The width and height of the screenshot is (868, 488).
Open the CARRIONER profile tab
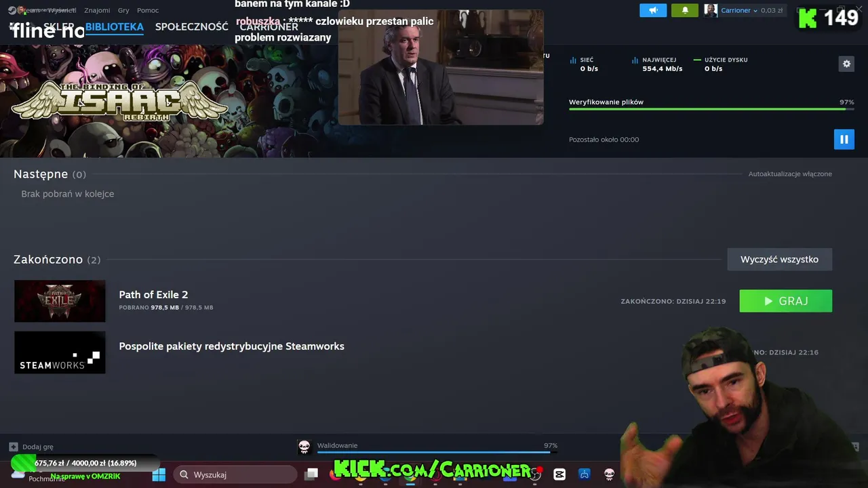point(269,26)
